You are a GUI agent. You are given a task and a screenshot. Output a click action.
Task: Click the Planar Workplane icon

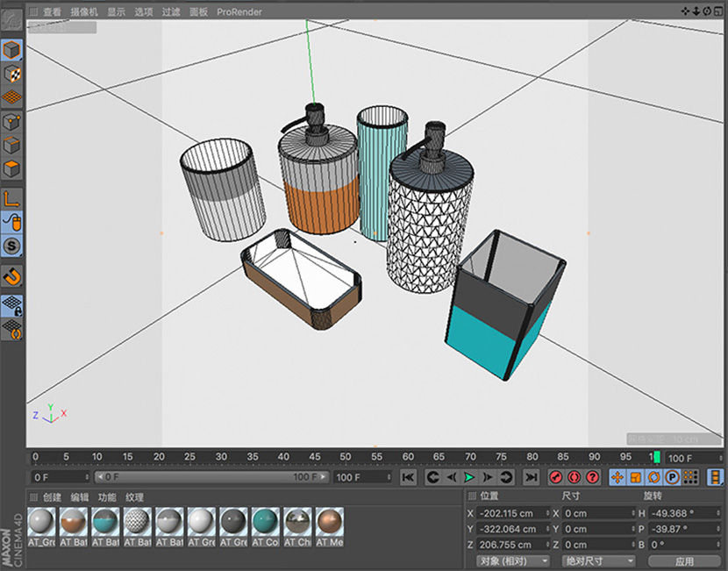click(x=11, y=330)
